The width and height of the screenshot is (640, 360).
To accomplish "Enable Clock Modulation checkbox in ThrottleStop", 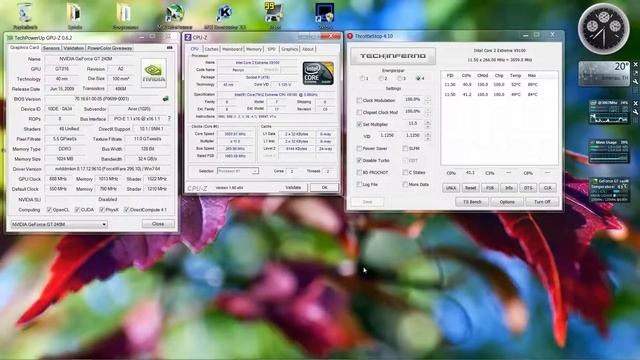I will click(359, 100).
